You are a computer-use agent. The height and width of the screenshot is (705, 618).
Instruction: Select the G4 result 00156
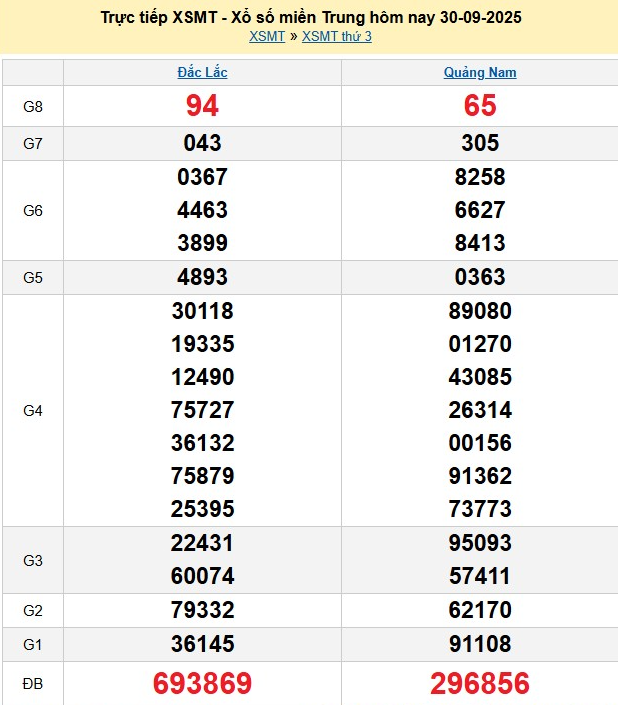click(x=480, y=443)
